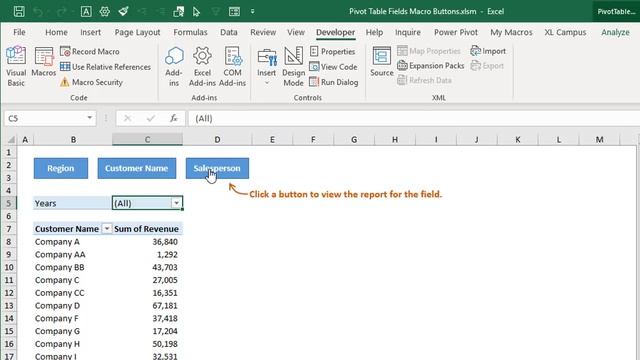The width and height of the screenshot is (640, 360).
Task: Open the File tab
Action: coord(19,32)
